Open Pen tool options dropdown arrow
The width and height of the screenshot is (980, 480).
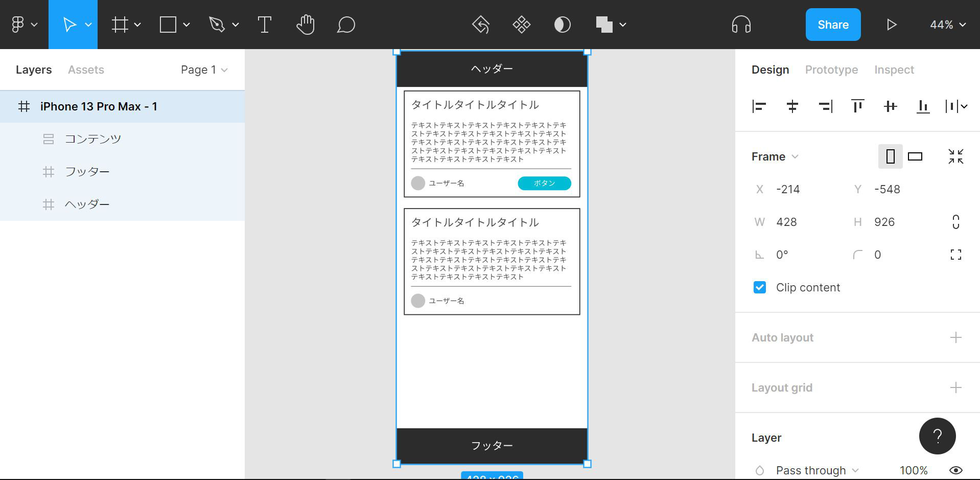click(236, 25)
